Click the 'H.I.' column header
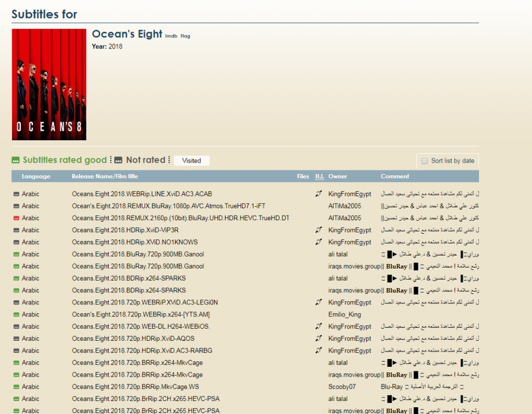The image size is (532, 414). click(320, 177)
